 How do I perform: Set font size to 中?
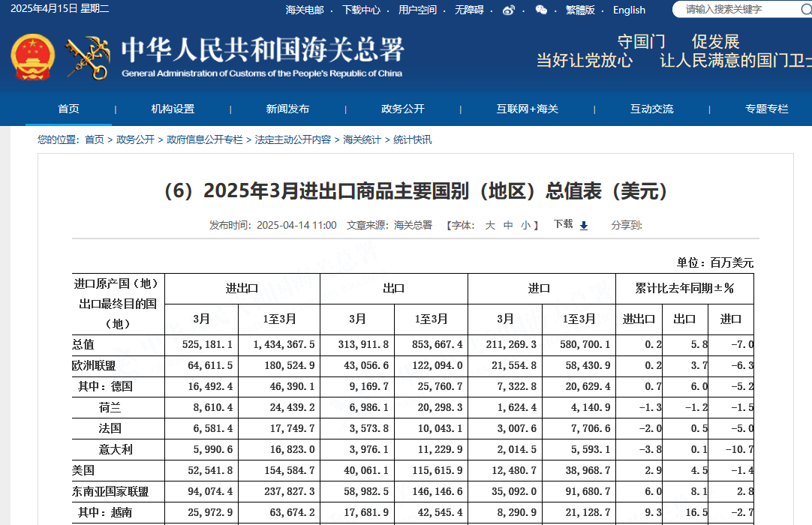coord(508,225)
